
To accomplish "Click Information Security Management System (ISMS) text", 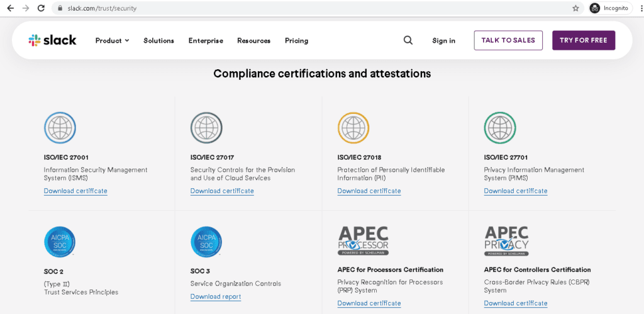I will click(x=96, y=174).
